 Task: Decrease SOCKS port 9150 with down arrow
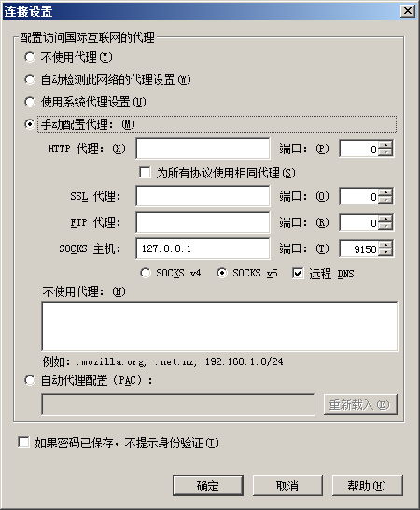pyautogui.click(x=385, y=253)
